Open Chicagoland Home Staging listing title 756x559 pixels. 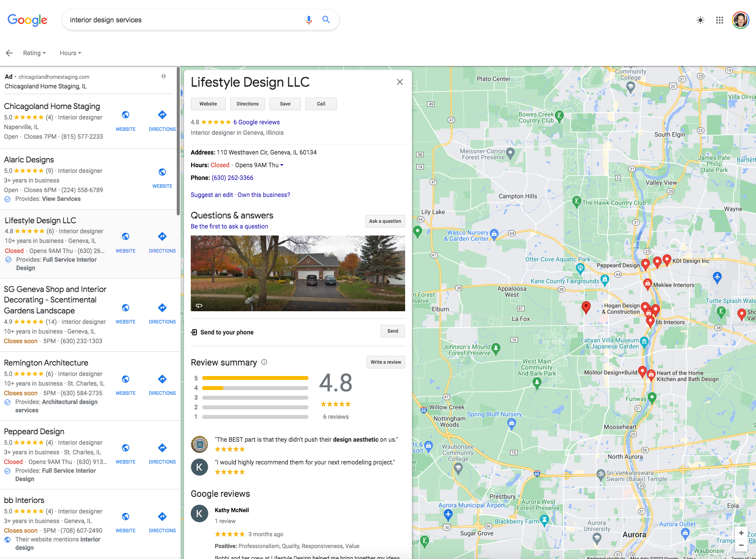(52, 106)
